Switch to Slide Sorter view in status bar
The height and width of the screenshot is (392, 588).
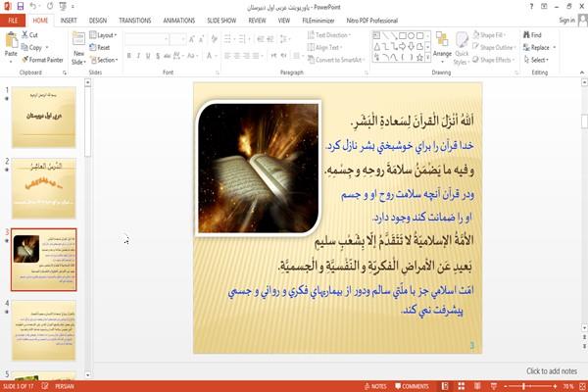coord(462,386)
